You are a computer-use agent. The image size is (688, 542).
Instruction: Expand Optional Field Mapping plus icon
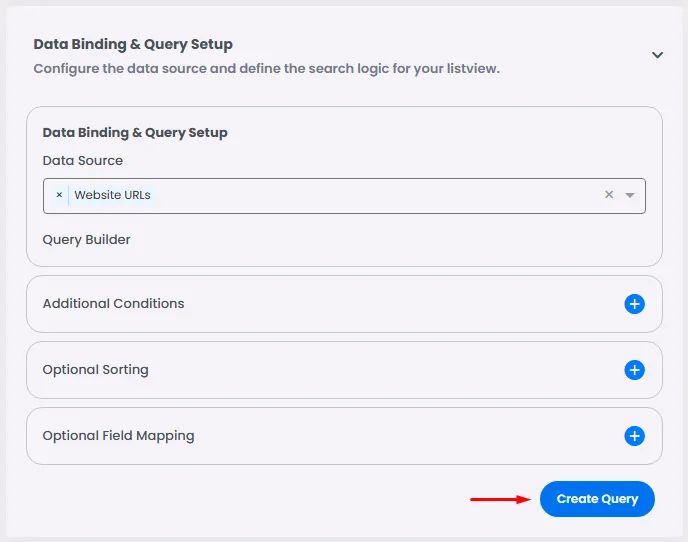[x=634, y=436]
